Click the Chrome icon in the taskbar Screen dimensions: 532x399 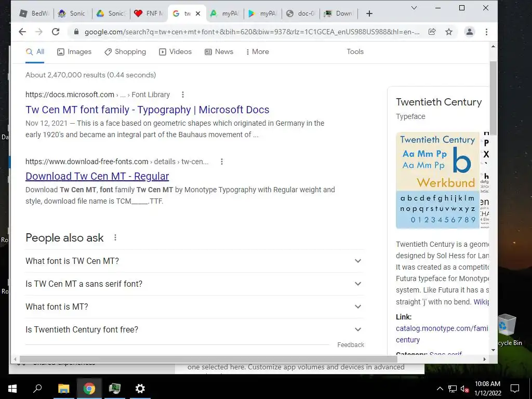click(89, 389)
